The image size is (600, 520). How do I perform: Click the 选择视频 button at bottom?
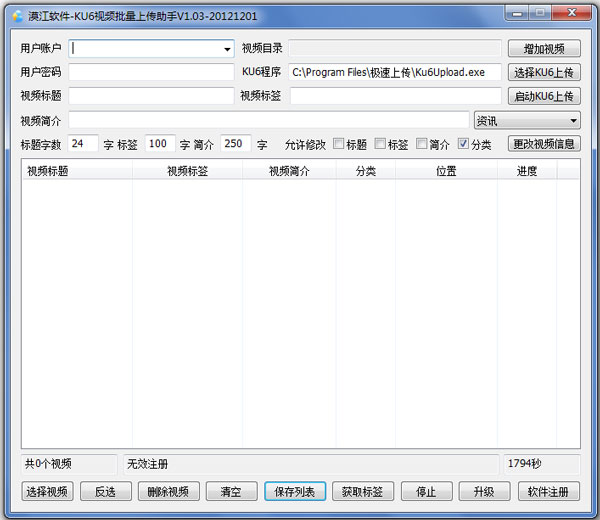tap(47, 491)
